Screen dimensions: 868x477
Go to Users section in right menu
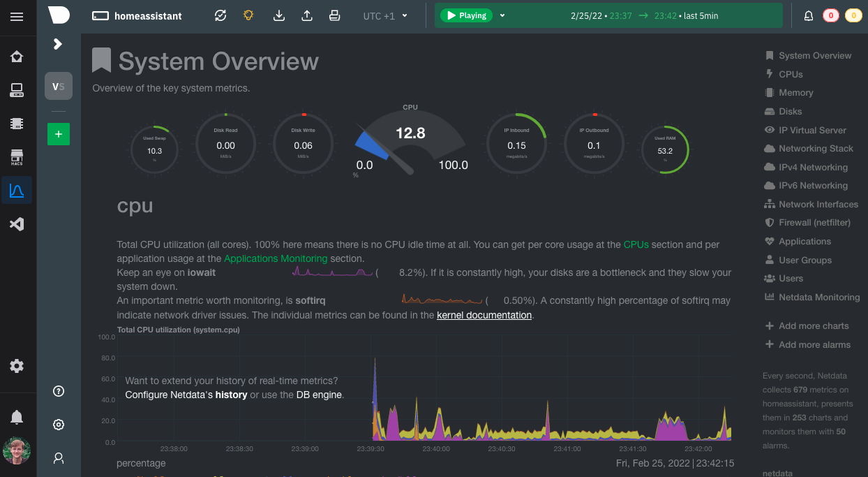tap(784, 278)
